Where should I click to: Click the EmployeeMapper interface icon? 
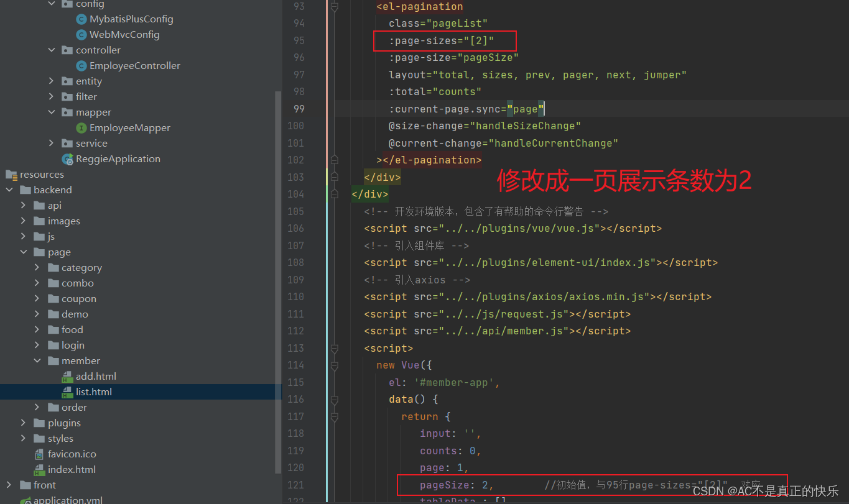[81, 128]
